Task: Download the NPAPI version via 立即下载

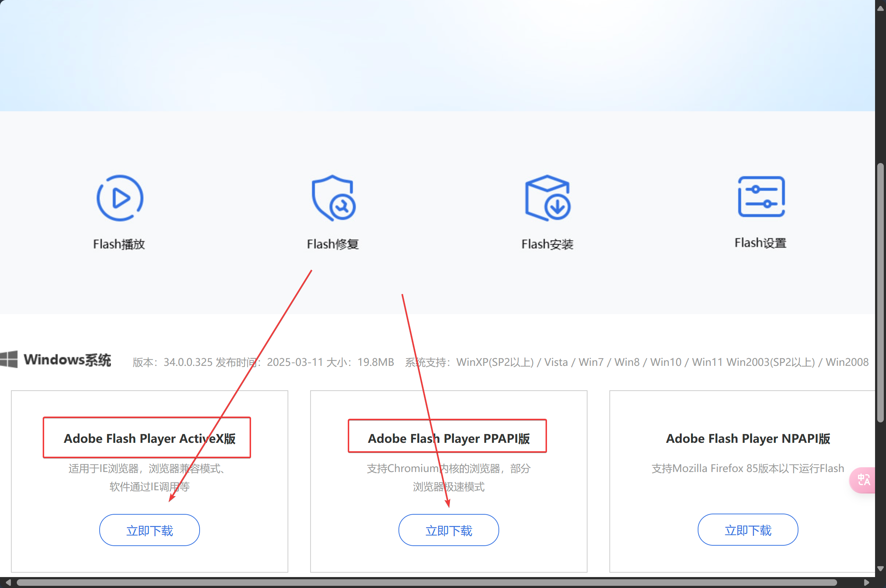Action: pos(748,530)
